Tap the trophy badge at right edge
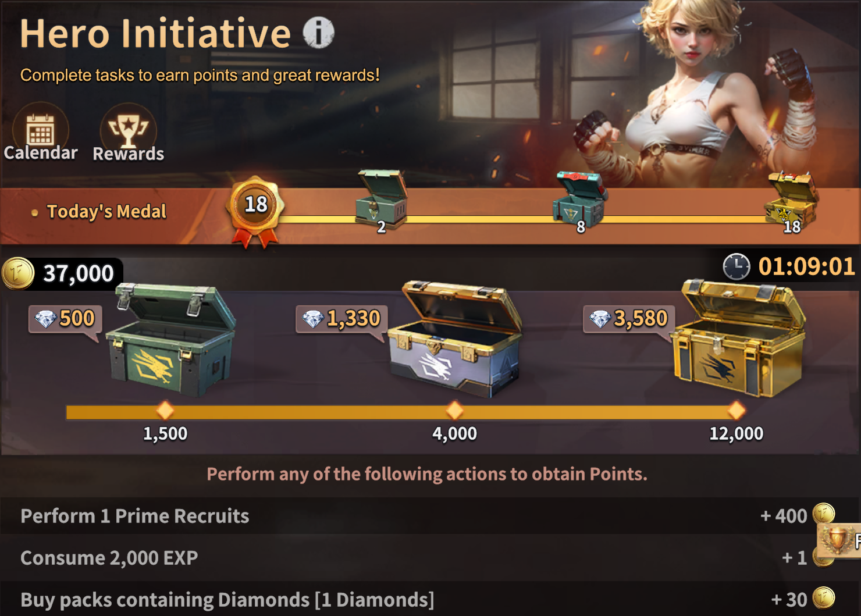 839,541
